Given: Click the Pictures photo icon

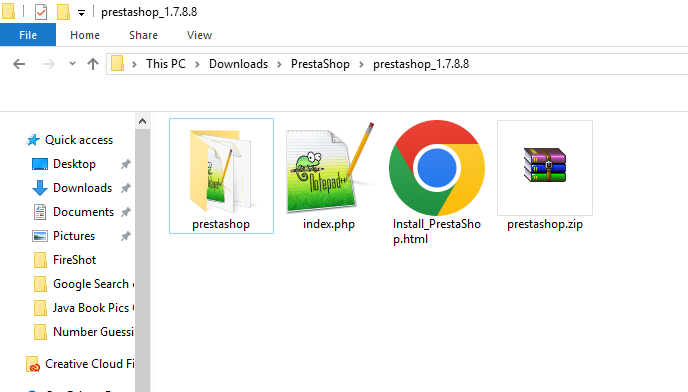Looking at the screenshot, I should coord(40,236).
